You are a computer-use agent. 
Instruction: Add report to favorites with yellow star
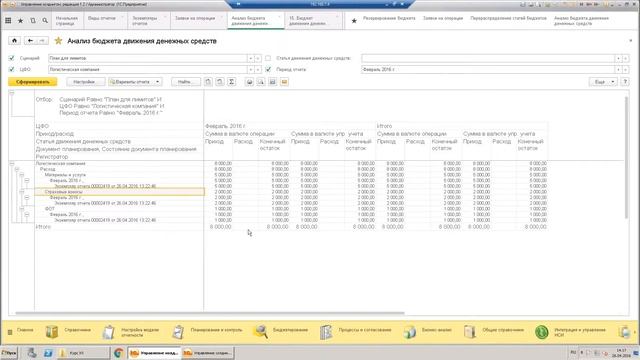[58, 40]
